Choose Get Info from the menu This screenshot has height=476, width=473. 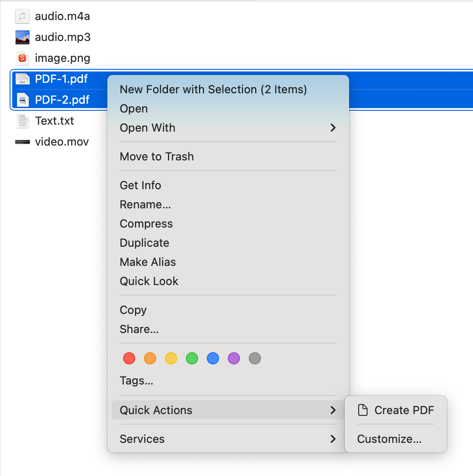click(x=141, y=185)
